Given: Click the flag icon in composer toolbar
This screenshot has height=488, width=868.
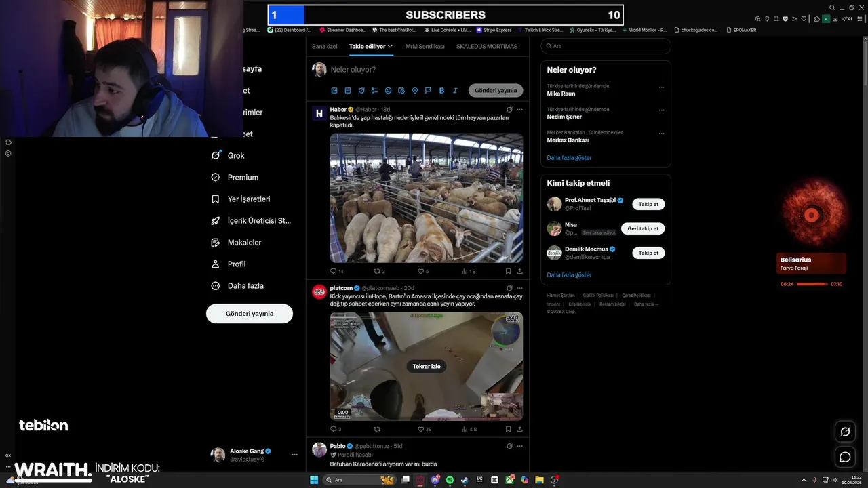Looking at the screenshot, I should click(x=428, y=90).
